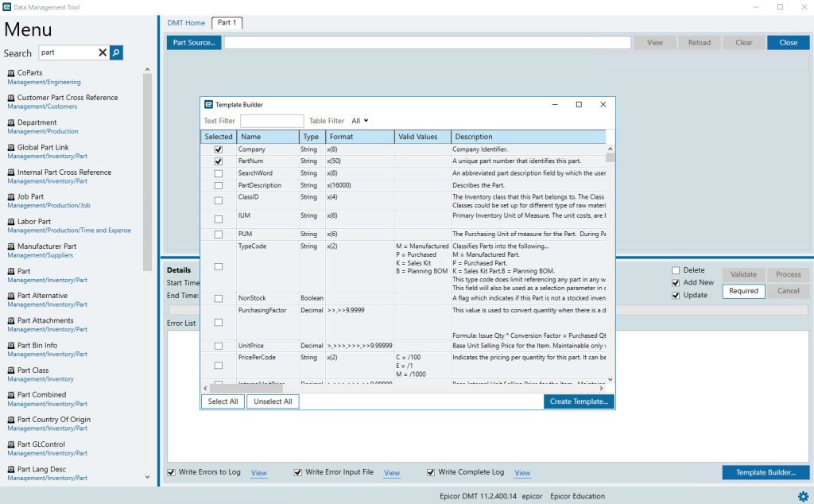Click the Part Class entry icon
814x504 pixels.
click(11, 370)
